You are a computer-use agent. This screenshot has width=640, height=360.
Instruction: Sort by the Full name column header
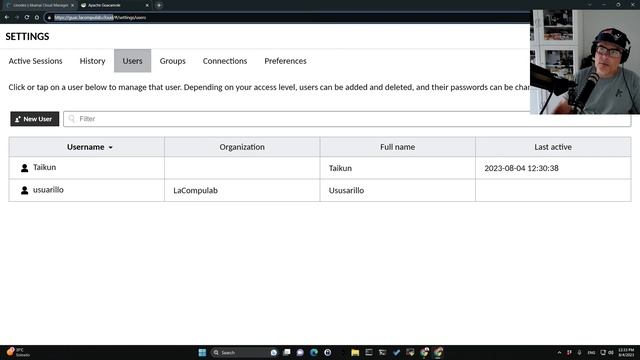pos(398,147)
